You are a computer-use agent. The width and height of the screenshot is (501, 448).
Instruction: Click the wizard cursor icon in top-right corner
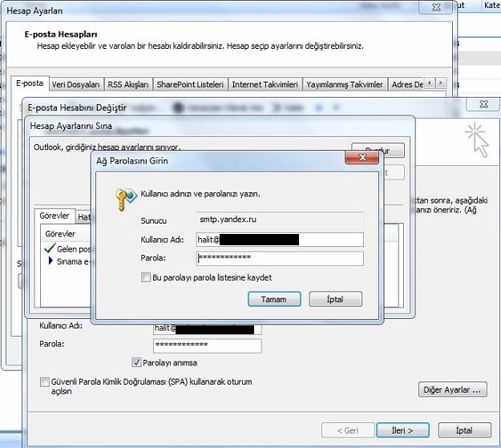[x=479, y=139]
